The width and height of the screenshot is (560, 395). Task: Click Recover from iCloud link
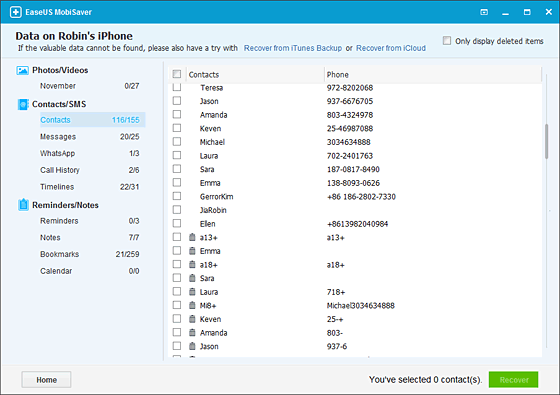[391, 48]
